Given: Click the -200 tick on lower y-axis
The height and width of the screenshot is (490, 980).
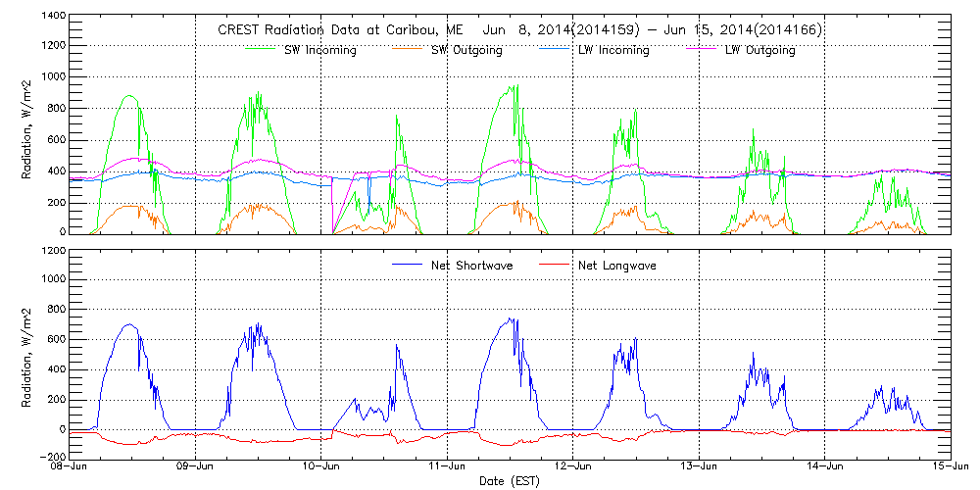Looking at the screenshot, I should [51, 458].
